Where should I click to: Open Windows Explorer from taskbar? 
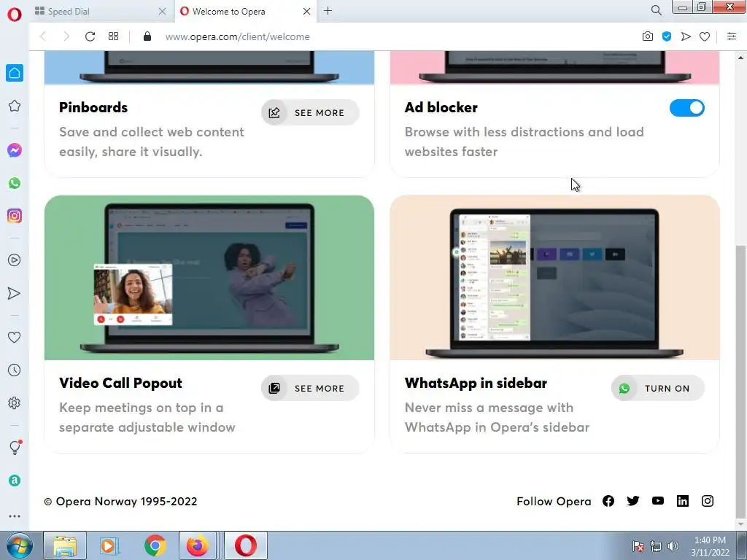click(64, 545)
